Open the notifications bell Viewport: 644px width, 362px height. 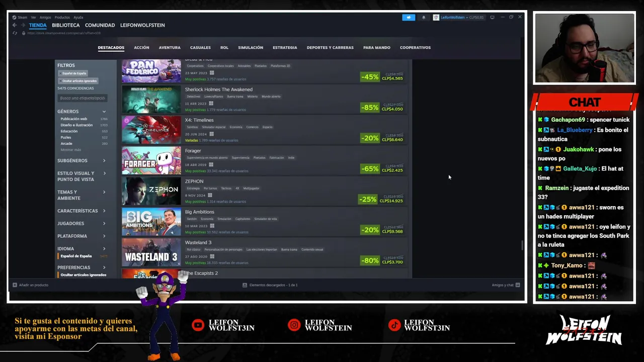[424, 17]
